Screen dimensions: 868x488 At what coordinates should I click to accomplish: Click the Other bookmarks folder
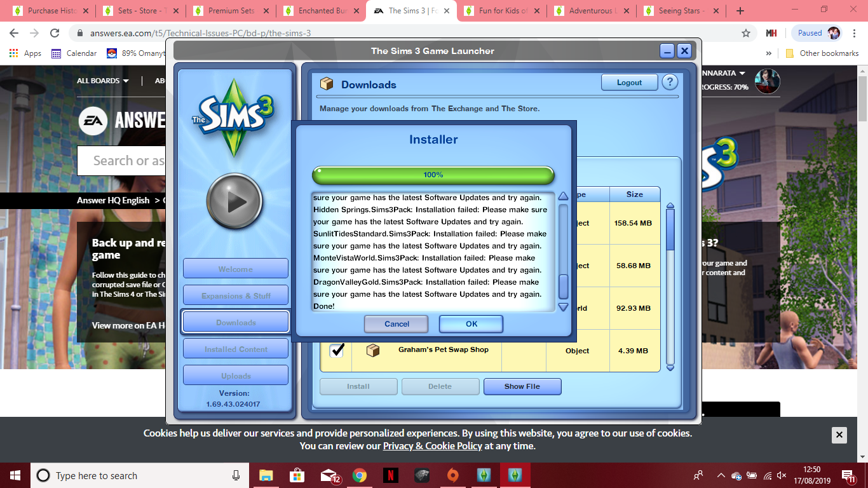pos(822,53)
